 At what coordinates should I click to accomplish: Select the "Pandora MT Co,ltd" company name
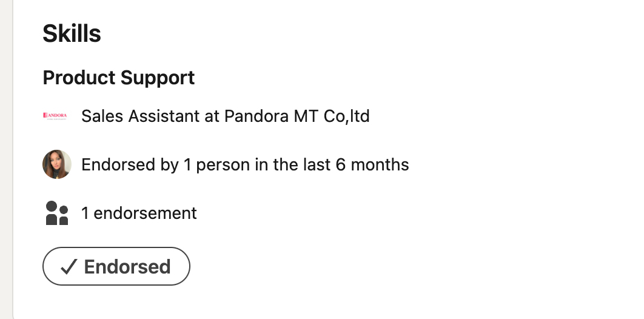click(297, 116)
